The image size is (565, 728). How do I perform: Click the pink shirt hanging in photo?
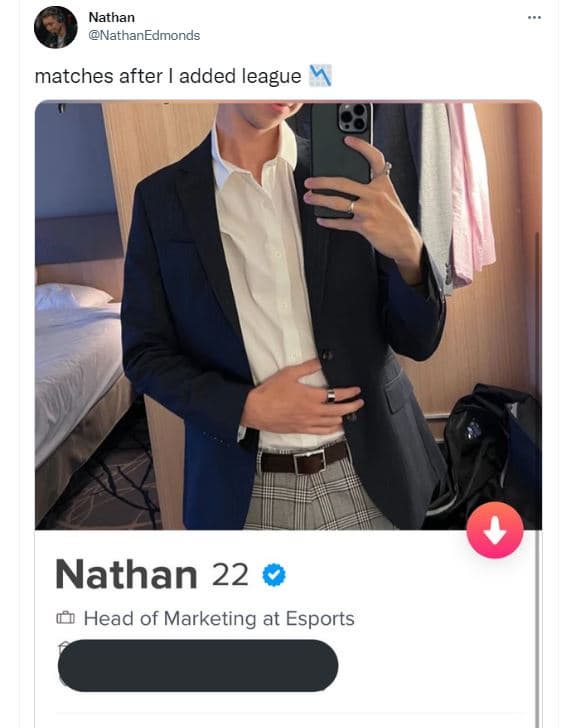point(469,195)
